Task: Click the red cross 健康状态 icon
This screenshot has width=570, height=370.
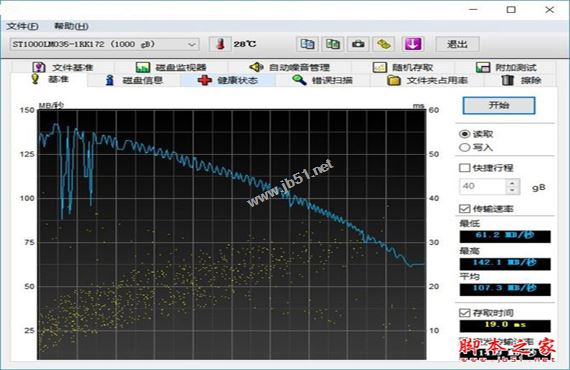Action: pyautogui.click(x=205, y=80)
